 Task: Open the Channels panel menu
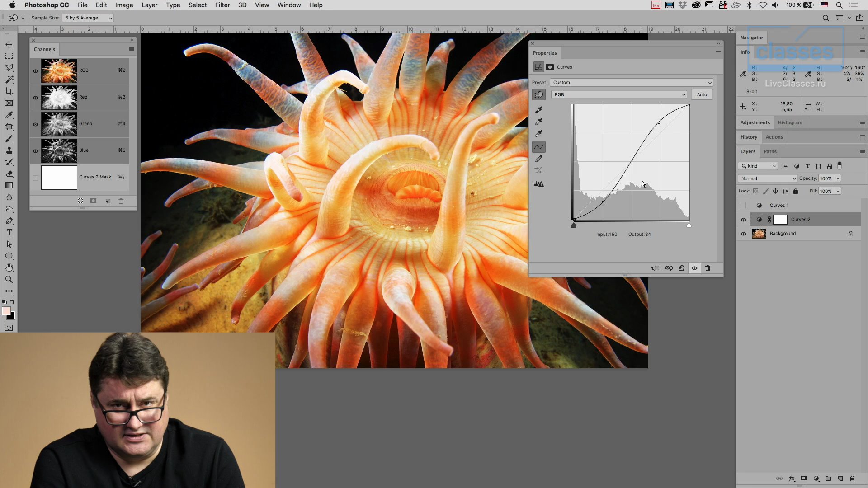pos(132,49)
